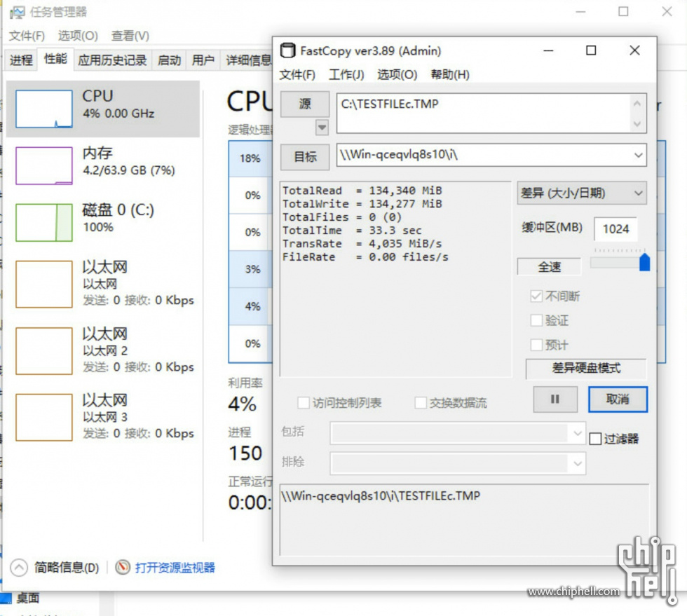Click the source field scroll down arrow
This screenshot has height=616, width=687.
(637, 124)
